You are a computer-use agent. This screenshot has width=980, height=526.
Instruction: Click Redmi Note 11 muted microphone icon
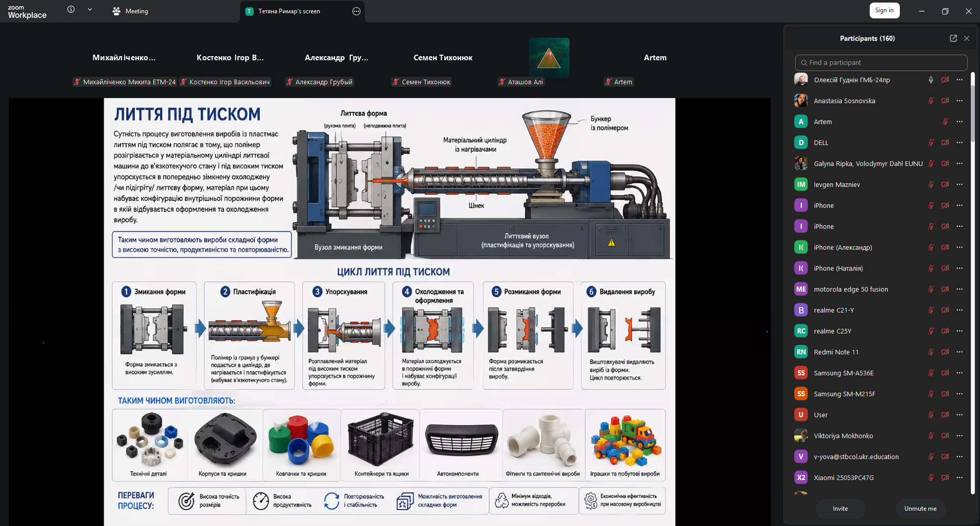tap(931, 352)
